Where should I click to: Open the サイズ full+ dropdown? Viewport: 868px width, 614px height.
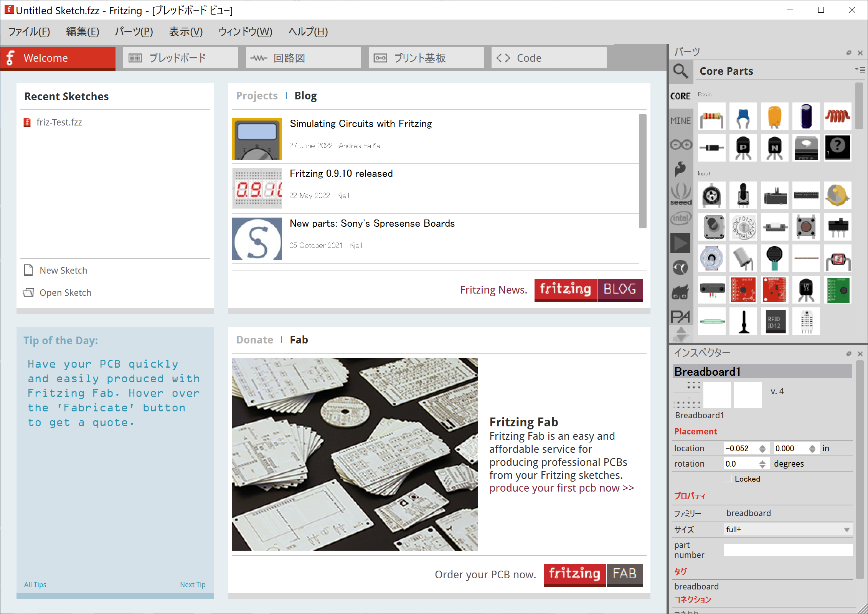[x=788, y=530]
